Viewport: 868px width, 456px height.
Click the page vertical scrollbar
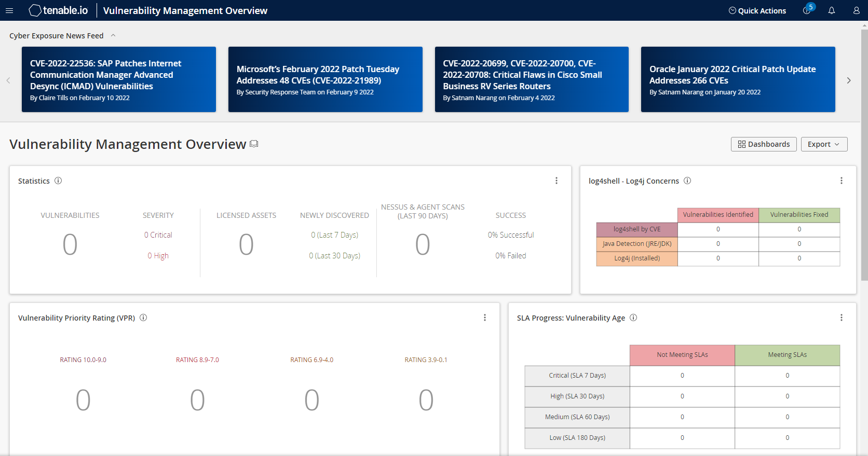864,156
